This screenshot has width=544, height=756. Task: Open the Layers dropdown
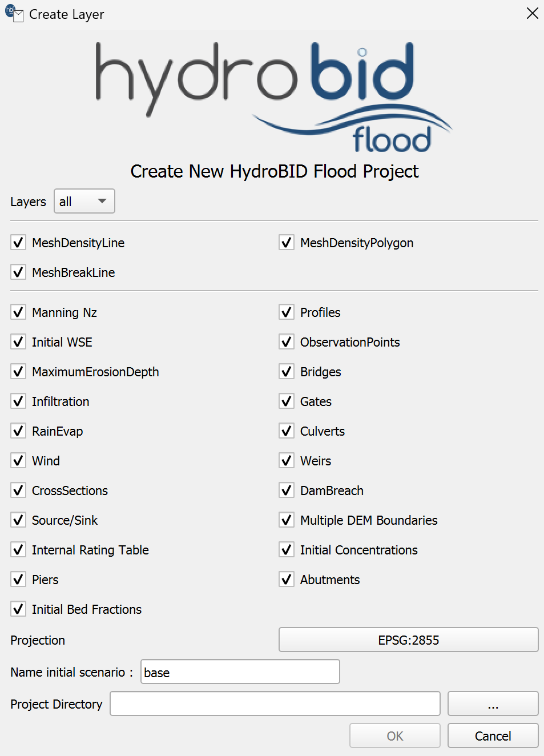84,202
